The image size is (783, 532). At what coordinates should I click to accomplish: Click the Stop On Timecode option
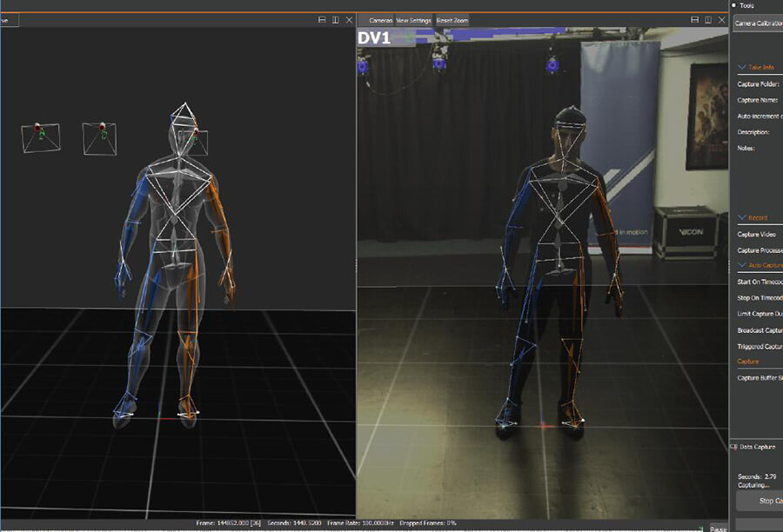760,298
